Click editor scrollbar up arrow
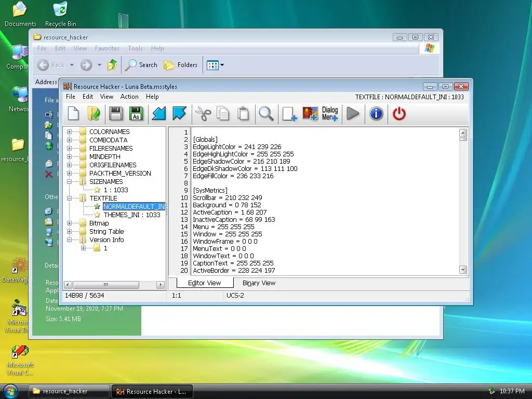Viewport: 532px width, 399px height. tap(463, 132)
